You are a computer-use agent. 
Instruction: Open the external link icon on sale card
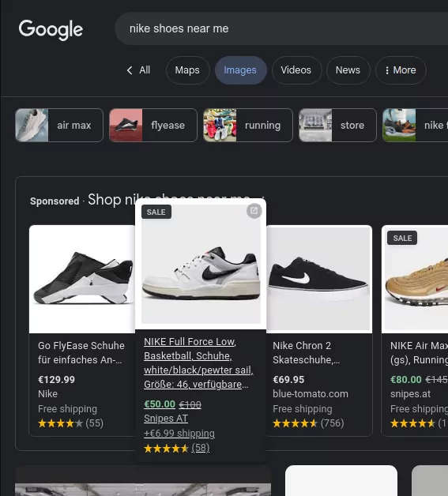pos(254,211)
